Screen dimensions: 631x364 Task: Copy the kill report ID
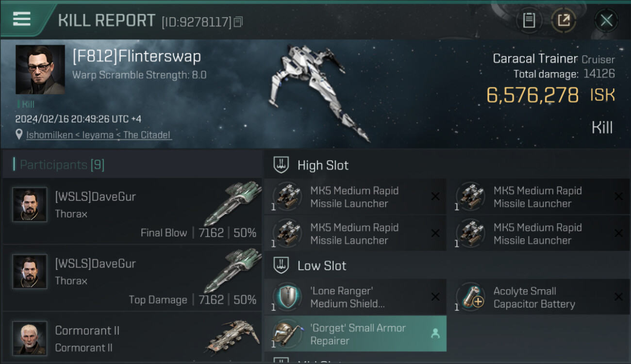point(238,22)
